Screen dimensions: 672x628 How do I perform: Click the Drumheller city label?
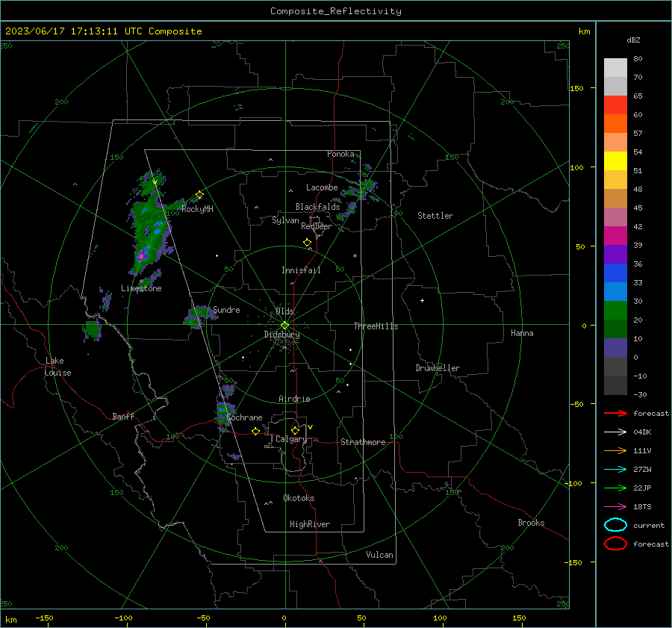click(x=438, y=368)
